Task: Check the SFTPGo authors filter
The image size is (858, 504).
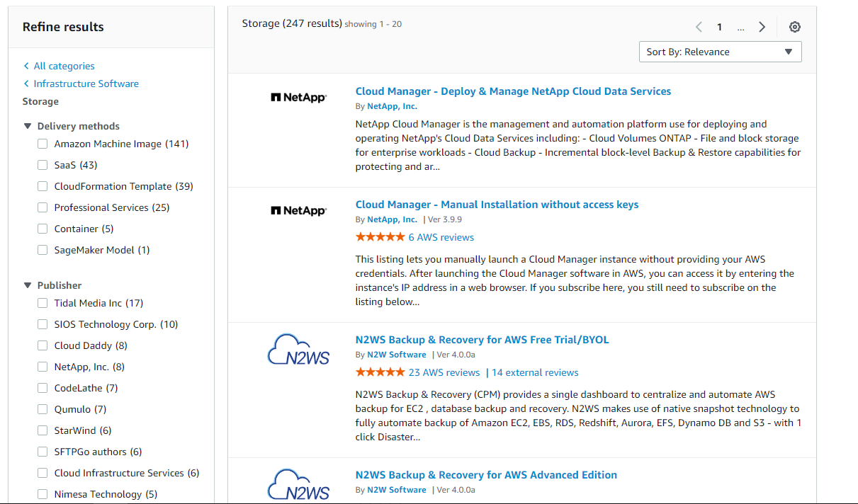Action: click(43, 452)
